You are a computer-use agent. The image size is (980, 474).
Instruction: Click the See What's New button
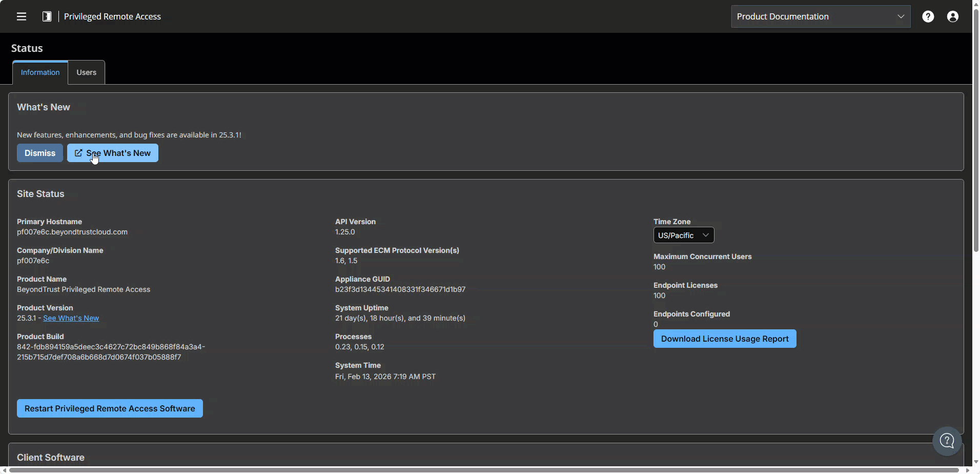113,153
